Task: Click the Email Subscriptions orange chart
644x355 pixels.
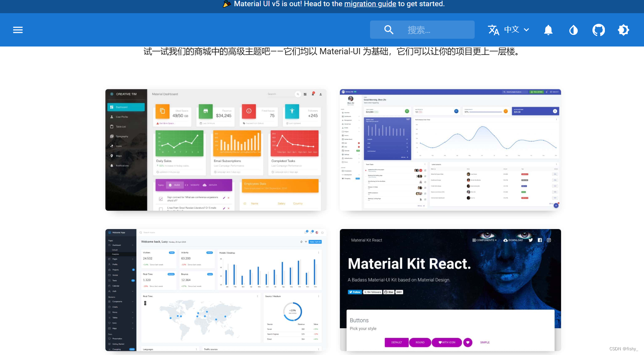Action: coord(237,143)
